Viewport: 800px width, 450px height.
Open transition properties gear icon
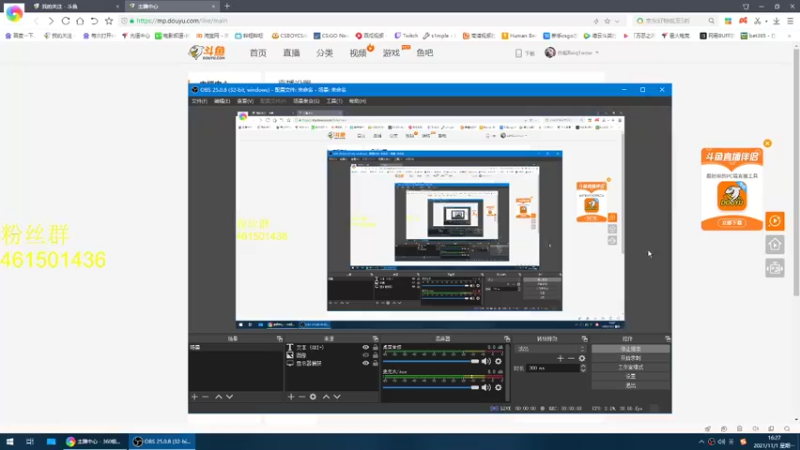point(582,358)
